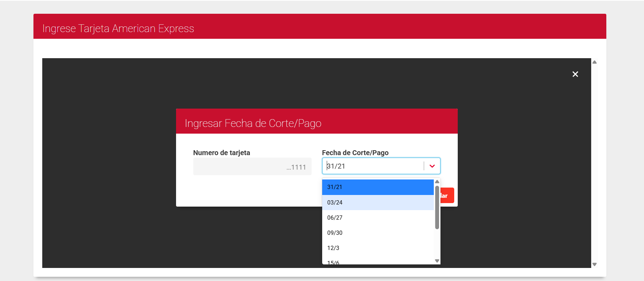
Task: Choose the 03/24 option in the list
Action: tap(377, 202)
